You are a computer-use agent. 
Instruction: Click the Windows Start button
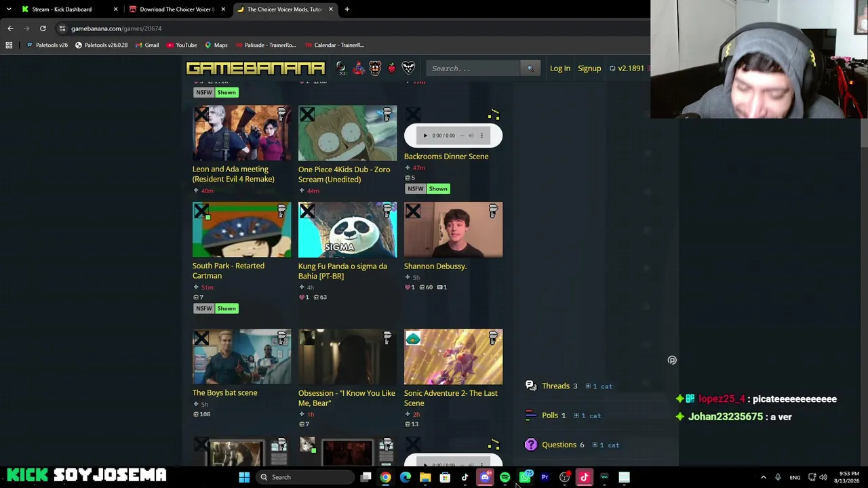point(244,477)
